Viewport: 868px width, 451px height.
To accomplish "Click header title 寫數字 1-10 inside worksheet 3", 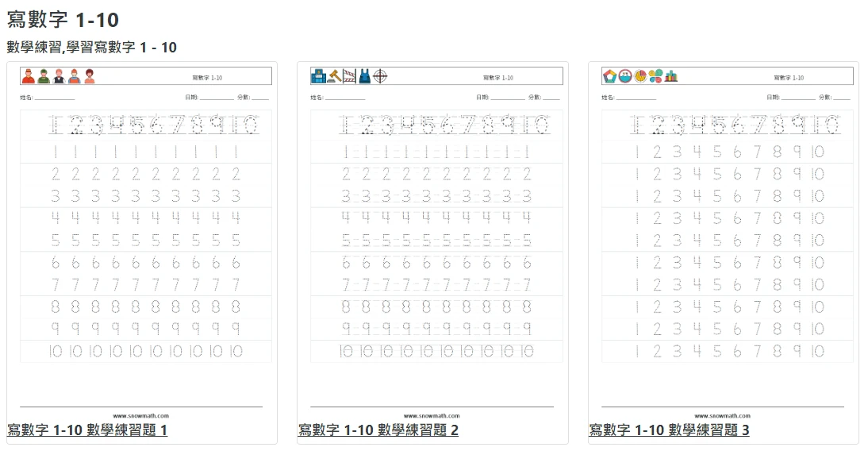I will [789, 78].
